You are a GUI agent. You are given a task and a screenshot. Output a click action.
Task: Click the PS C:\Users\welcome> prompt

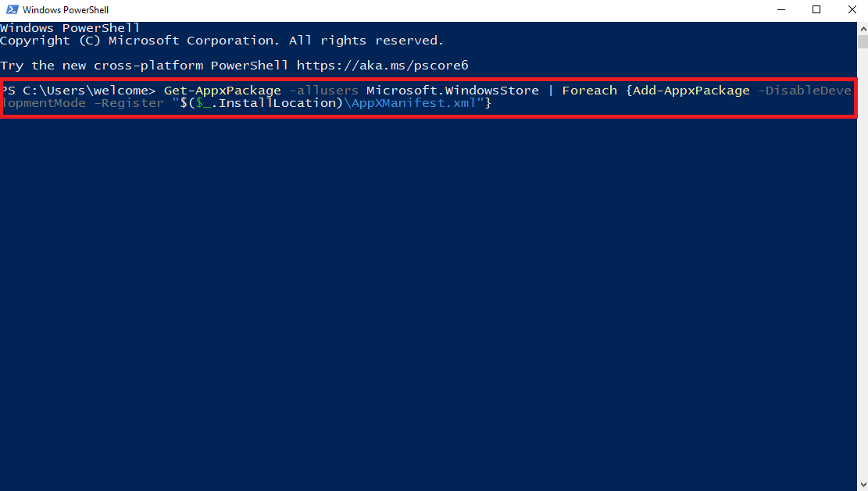point(78,91)
